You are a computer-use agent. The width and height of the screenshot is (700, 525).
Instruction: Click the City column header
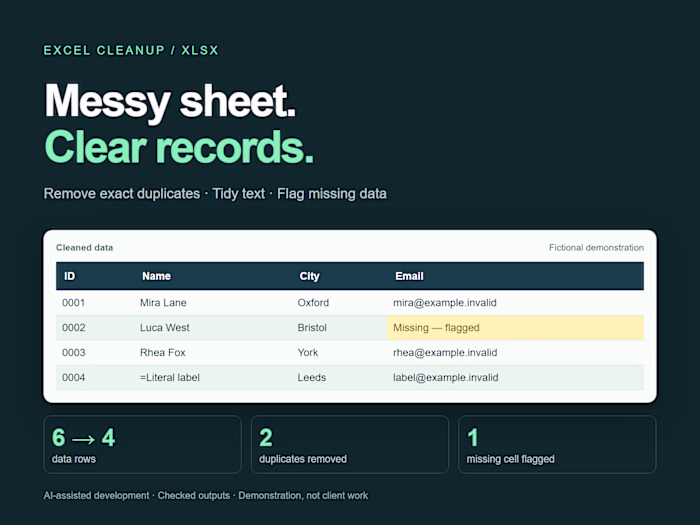tap(309, 276)
